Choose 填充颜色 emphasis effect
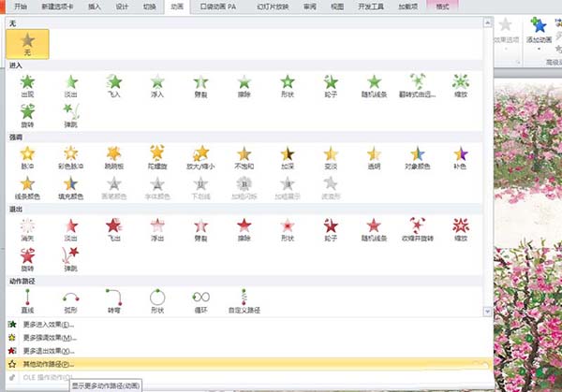This screenshot has height=392, width=562. click(71, 188)
